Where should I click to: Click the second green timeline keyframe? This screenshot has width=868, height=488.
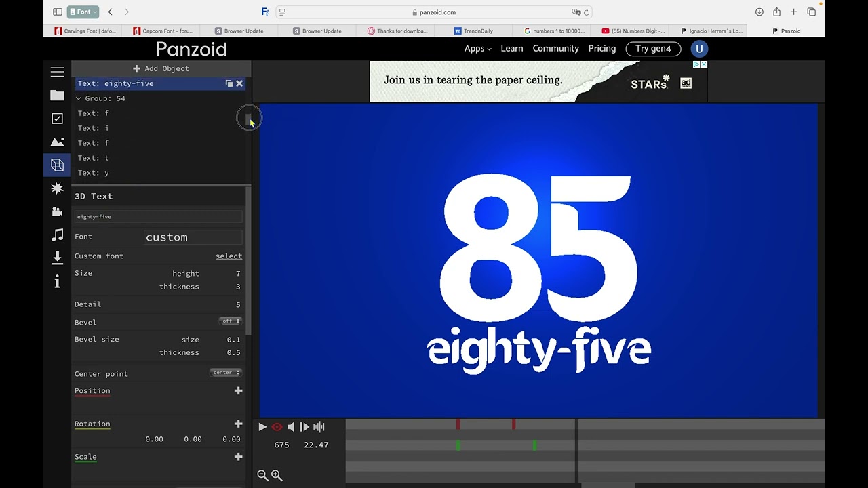pos(534,445)
